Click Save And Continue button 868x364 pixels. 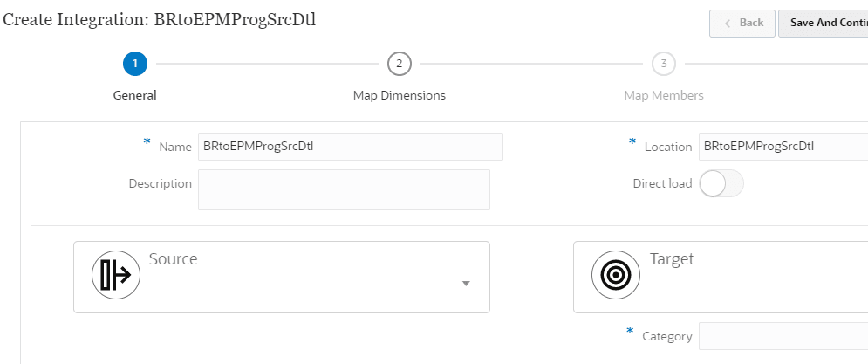coord(824,23)
